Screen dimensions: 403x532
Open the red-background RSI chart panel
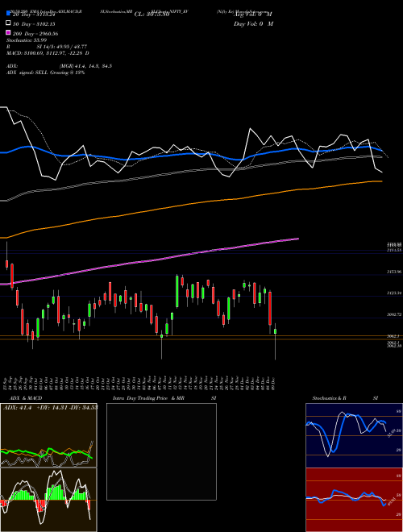click(x=354, y=500)
